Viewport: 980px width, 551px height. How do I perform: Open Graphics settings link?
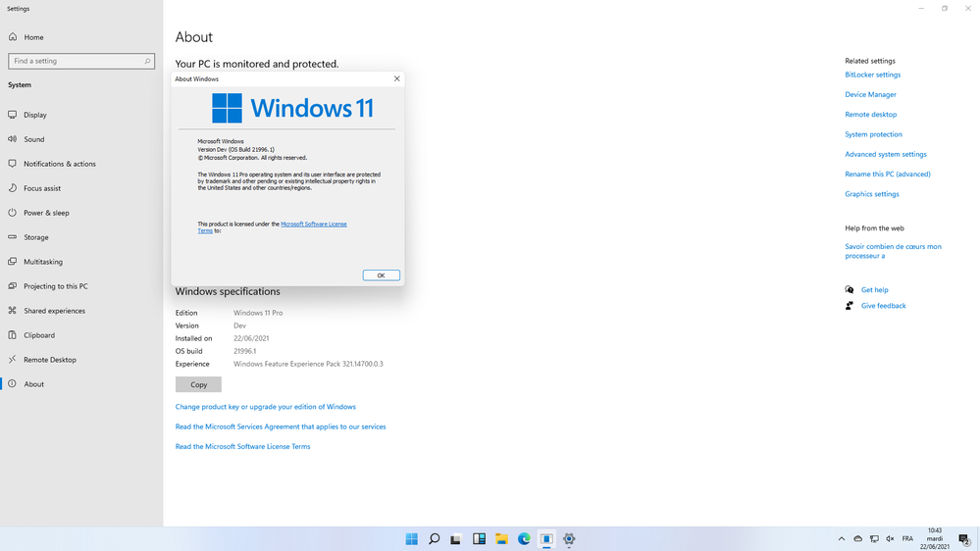pyautogui.click(x=872, y=194)
